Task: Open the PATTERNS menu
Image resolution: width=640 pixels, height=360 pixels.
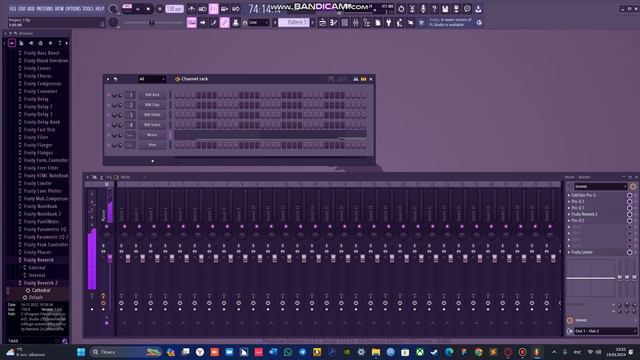Action: tap(44, 9)
